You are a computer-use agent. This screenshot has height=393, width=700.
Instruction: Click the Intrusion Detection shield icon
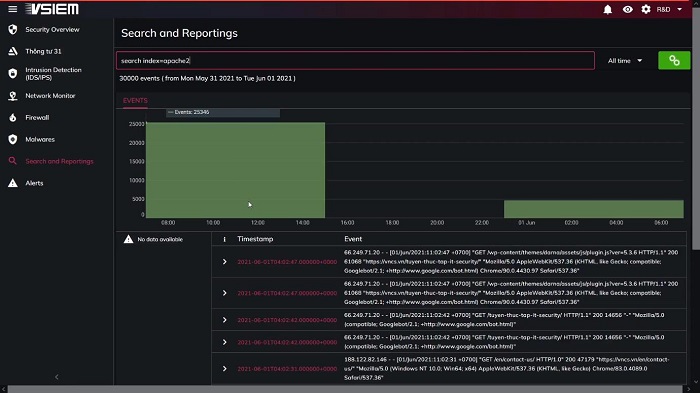[x=12, y=73]
